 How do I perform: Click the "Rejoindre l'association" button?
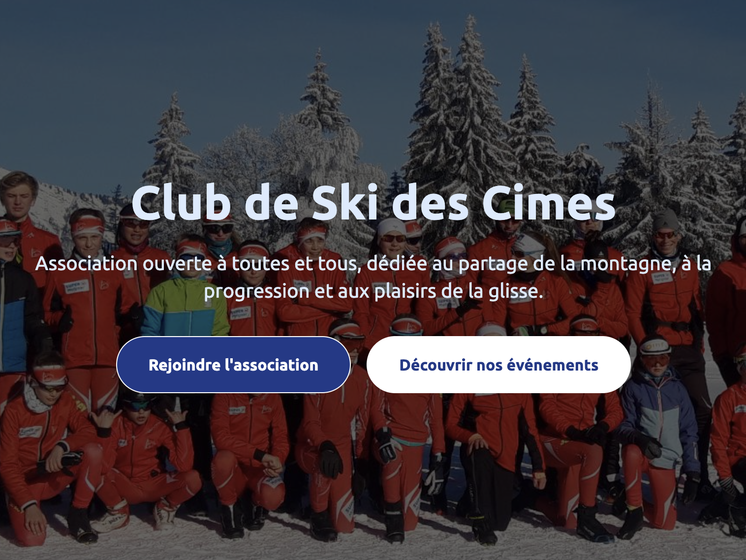[233, 365]
